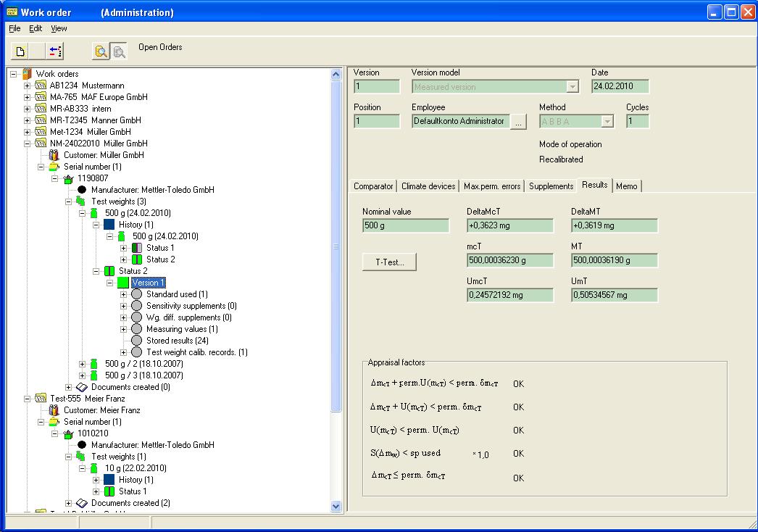The height and width of the screenshot is (532, 758).
Task: Click the new document toolbar icon
Action: tap(20, 51)
